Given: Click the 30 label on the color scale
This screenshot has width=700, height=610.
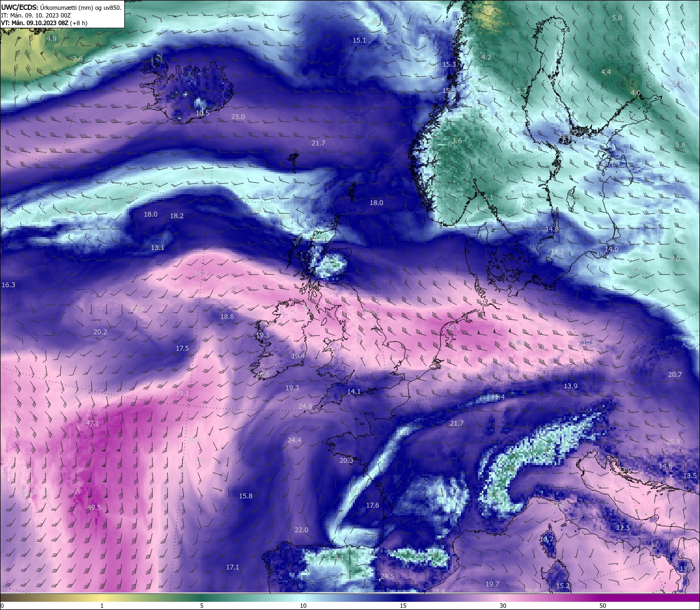Looking at the screenshot, I should tap(503, 606).
